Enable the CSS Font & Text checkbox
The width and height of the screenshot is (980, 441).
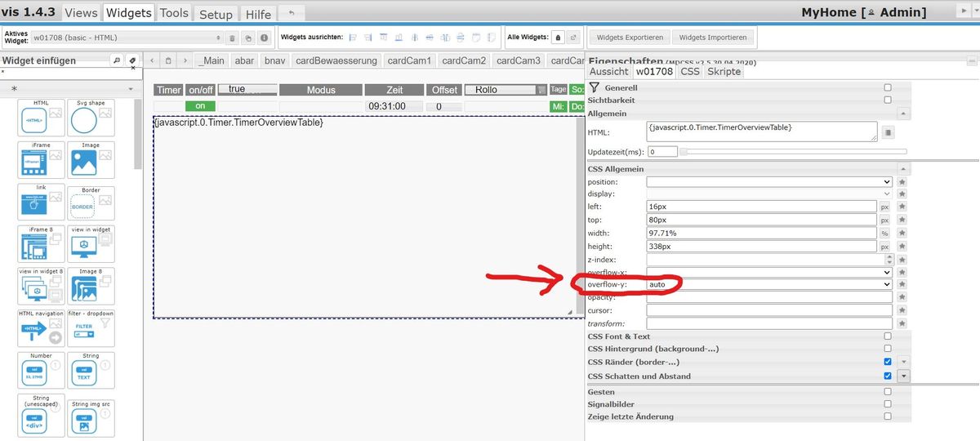coord(888,336)
